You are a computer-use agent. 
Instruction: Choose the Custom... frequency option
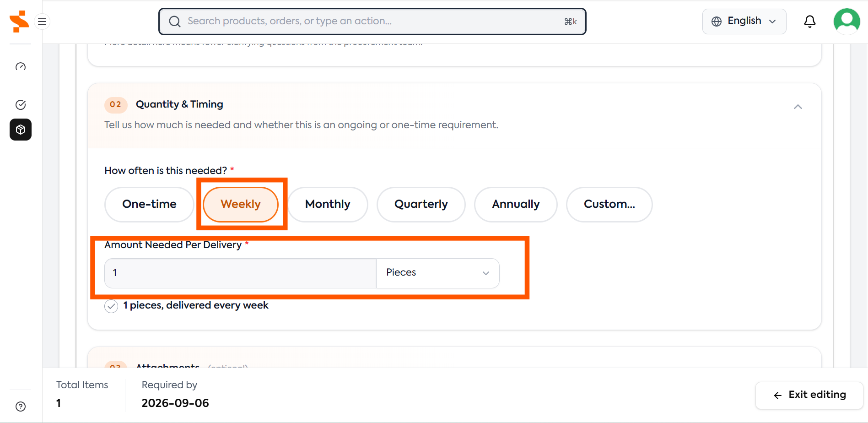pyautogui.click(x=609, y=204)
